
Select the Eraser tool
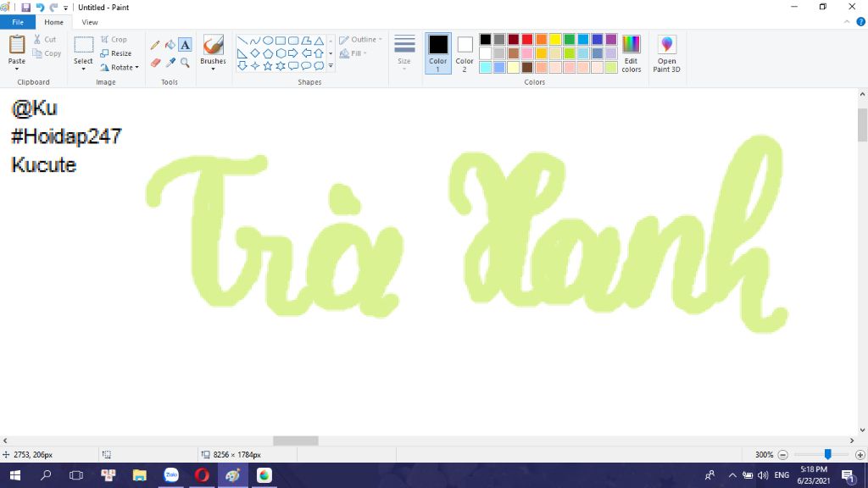(155, 63)
